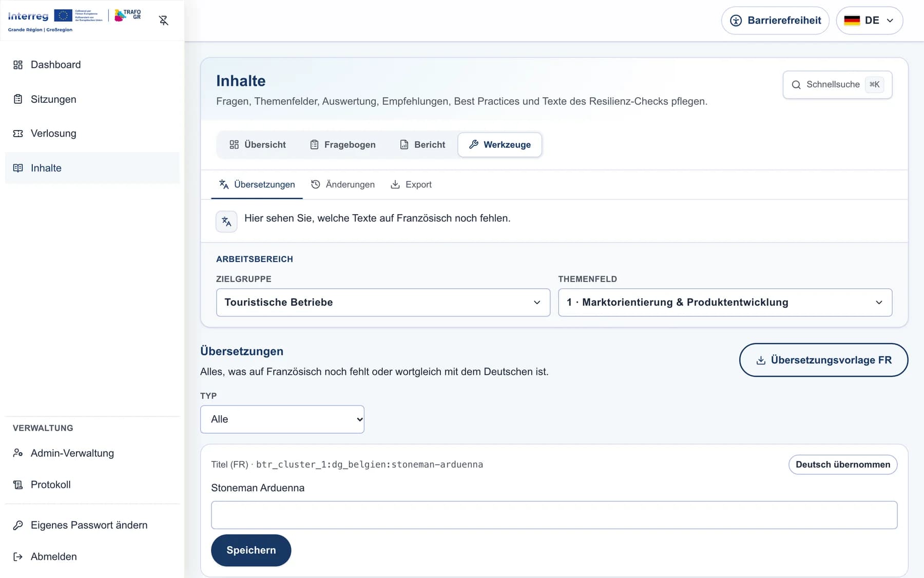
Task: Open the DE language dropdown
Action: pos(870,21)
